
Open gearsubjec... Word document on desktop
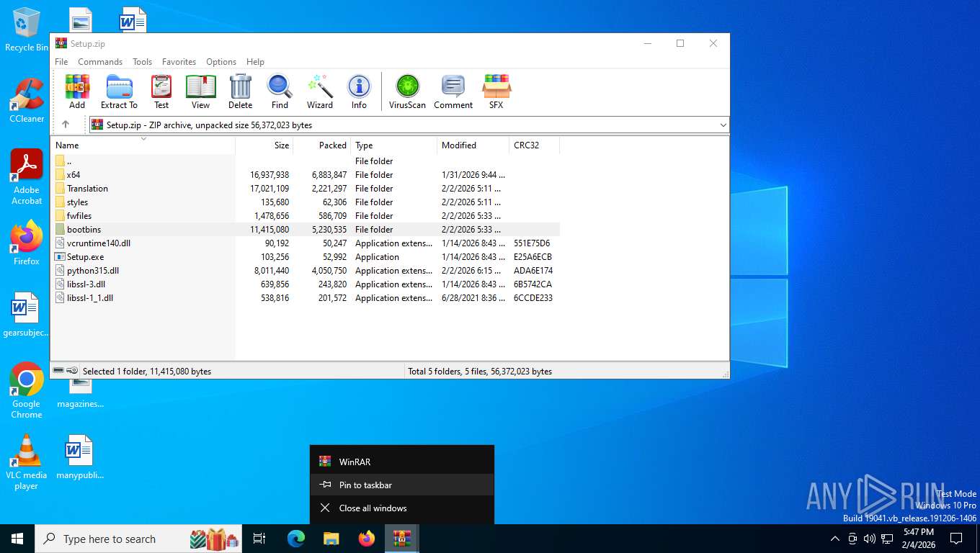tap(27, 315)
